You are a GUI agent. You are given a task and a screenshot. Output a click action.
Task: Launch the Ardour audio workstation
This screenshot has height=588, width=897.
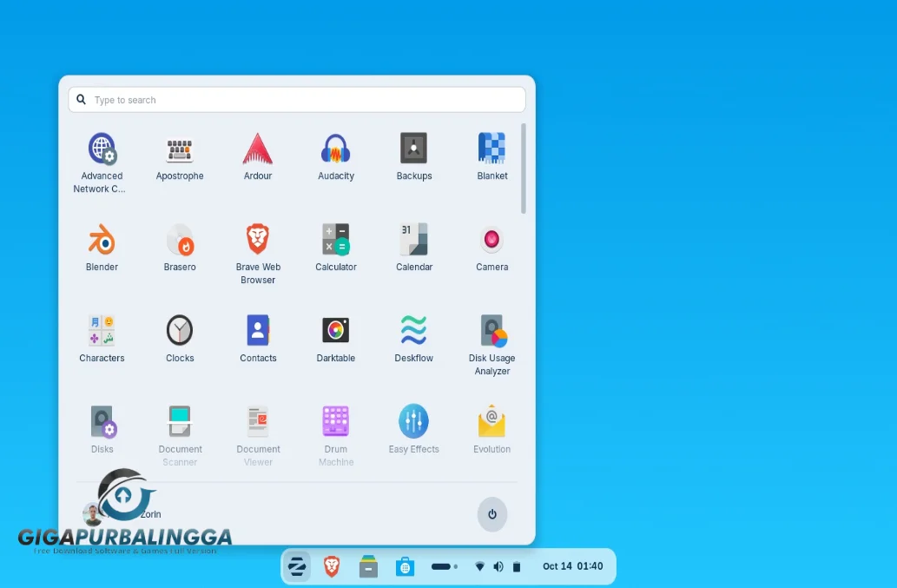pyautogui.click(x=258, y=156)
